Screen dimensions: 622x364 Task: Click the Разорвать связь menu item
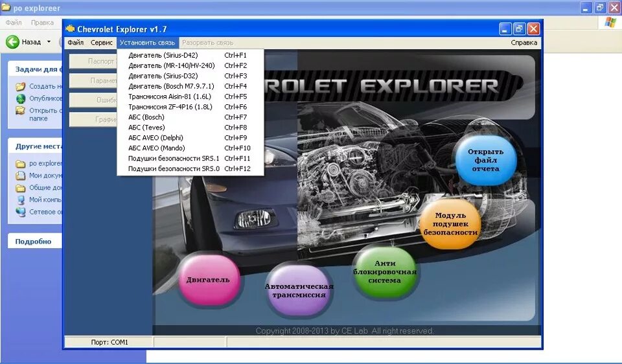207,43
